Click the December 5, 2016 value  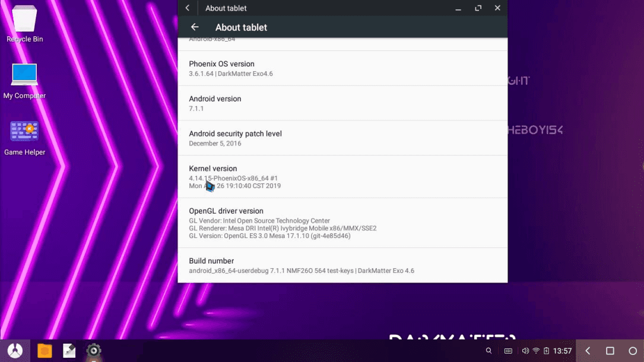tap(215, 144)
